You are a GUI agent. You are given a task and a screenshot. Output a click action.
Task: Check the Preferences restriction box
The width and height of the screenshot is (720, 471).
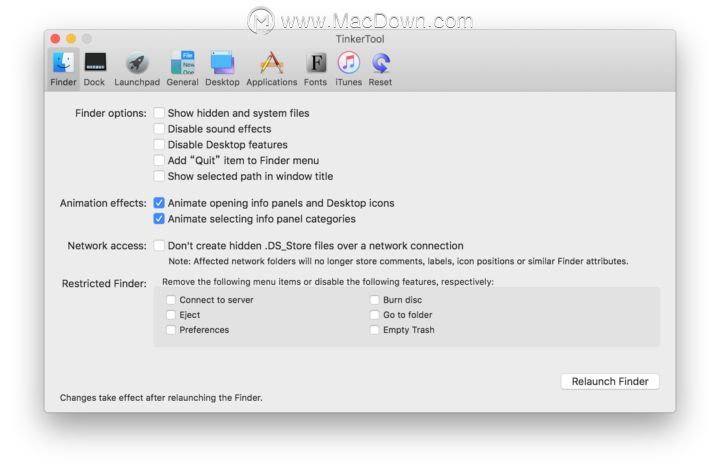coord(171,330)
